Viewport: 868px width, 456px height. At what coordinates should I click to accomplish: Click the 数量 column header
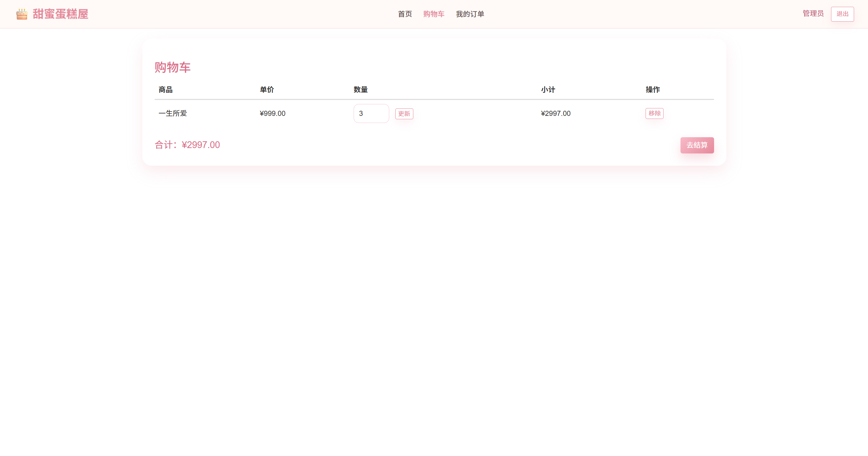(x=360, y=90)
